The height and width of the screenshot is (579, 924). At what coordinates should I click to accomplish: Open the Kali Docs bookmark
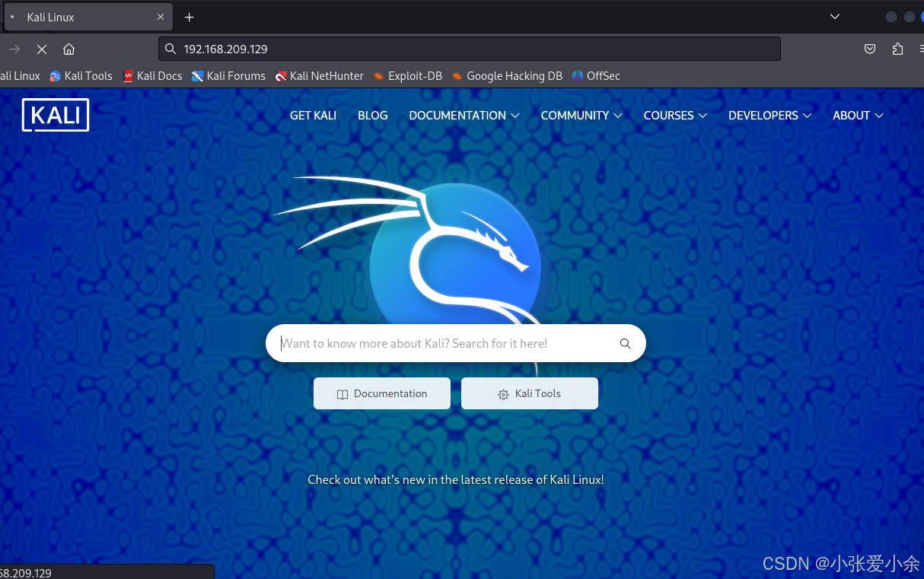tap(152, 76)
